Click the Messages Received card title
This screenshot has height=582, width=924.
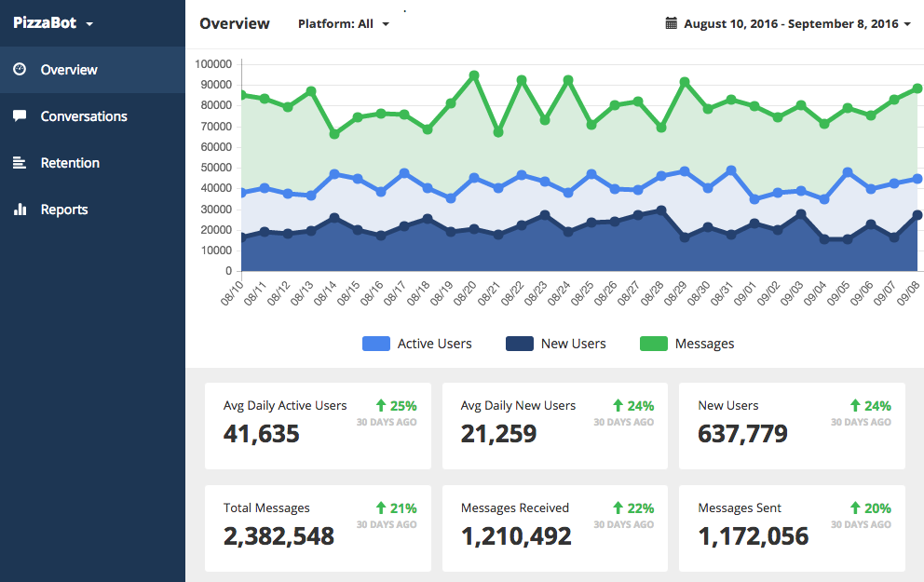pyautogui.click(x=515, y=508)
